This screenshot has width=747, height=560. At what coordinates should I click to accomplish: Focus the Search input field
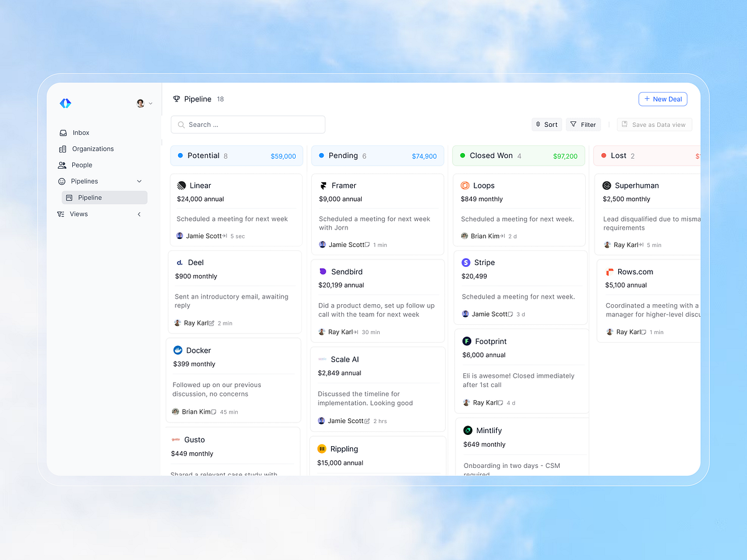(248, 124)
